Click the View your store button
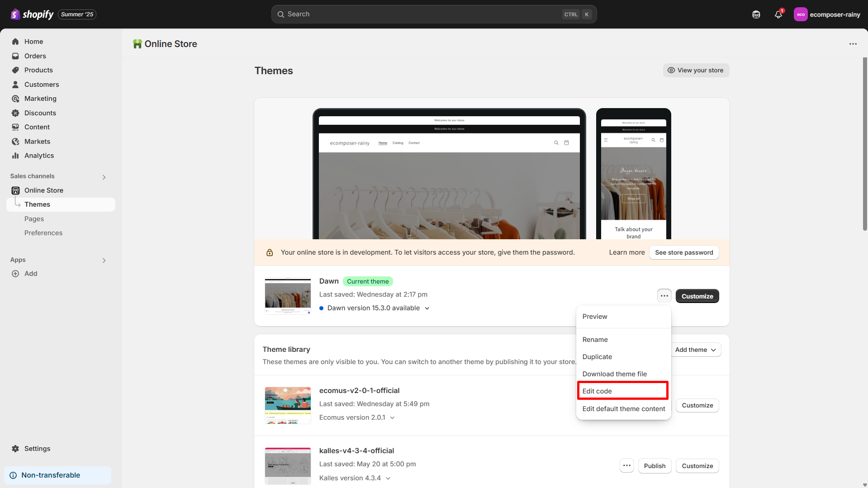The height and width of the screenshot is (488, 868). [696, 70]
